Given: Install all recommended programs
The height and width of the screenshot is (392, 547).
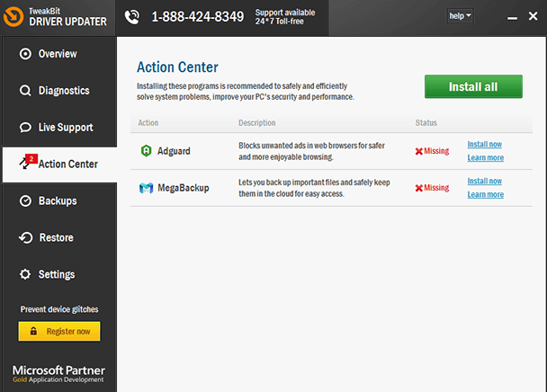Looking at the screenshot, I should pos(473,86).
